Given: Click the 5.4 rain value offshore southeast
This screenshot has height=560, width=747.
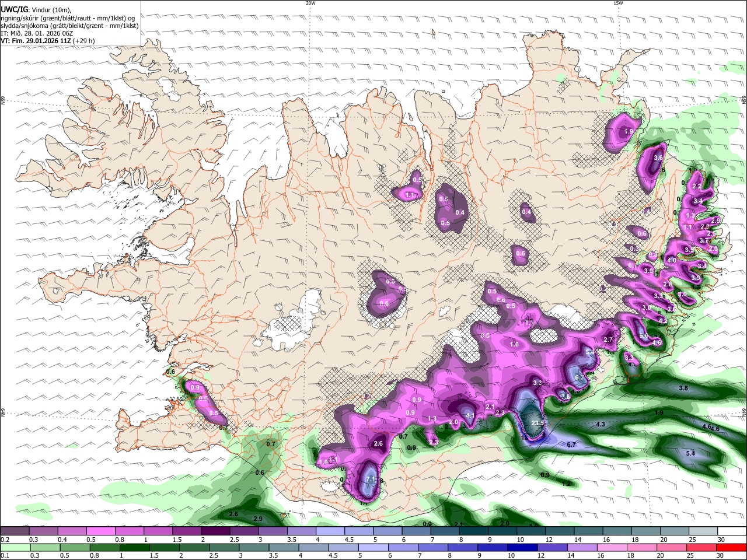Looking at the screenshot, I should pyautogui.click(x=690, y=453).
